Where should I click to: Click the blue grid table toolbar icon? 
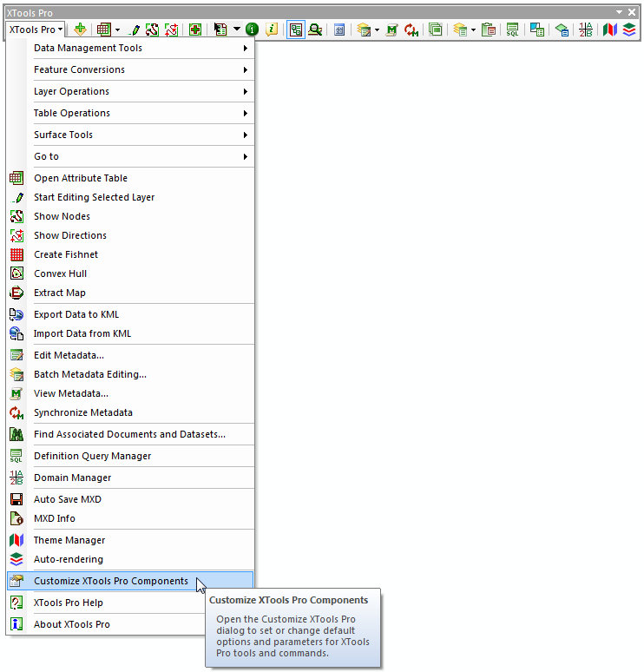point(339,30)
